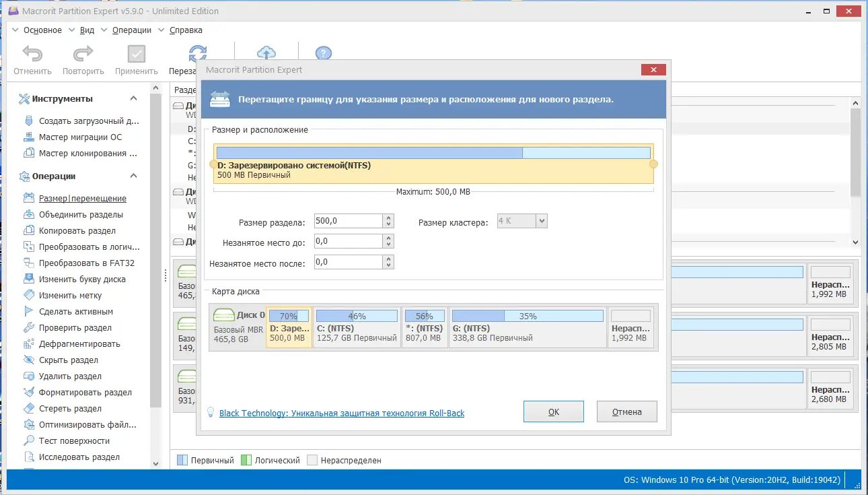The width and height of the screenshot is (868, 495).
Task: Click the Нераспределен legend swatch
Action: click(312, 461)
